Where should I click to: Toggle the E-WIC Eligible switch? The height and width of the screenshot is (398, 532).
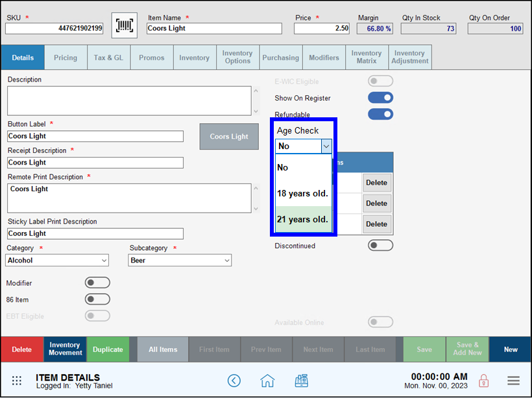point(380,81)
